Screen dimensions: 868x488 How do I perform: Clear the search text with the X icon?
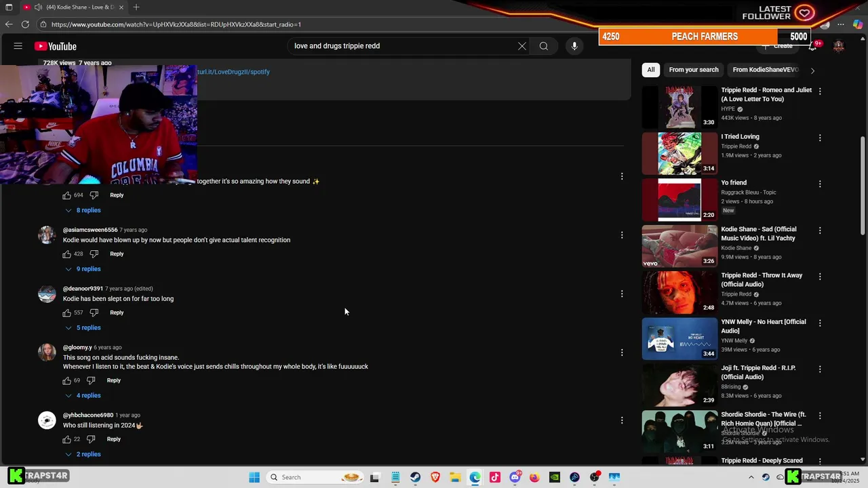(x=521, y=46)
